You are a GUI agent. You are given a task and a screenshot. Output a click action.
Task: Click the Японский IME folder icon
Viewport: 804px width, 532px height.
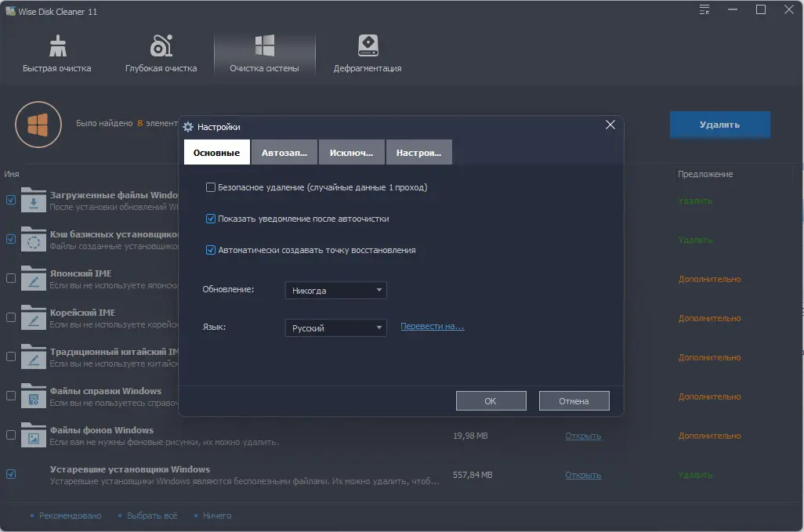pos(34,278)
